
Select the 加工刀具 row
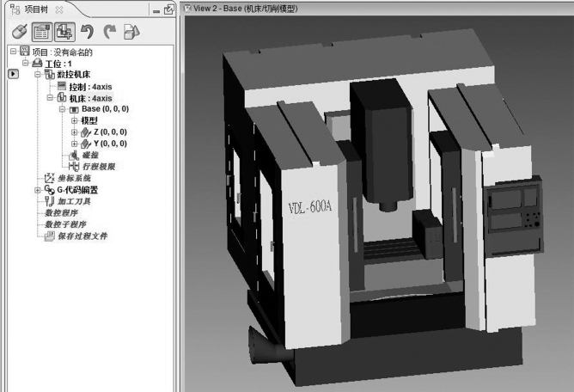[74, 201]
